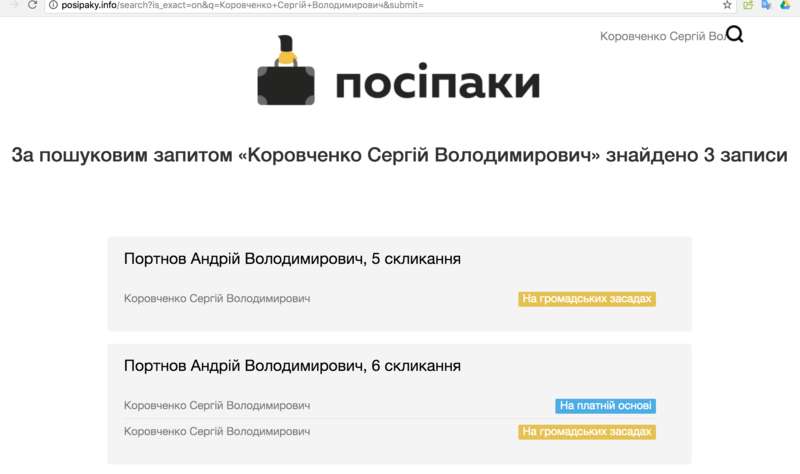Select Коровченко row marked На платній основі
The image size is (800, 474).
[390, 406]
